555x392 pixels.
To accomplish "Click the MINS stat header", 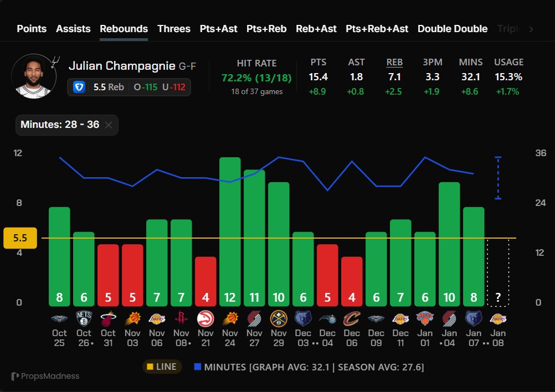I will 471,62.
